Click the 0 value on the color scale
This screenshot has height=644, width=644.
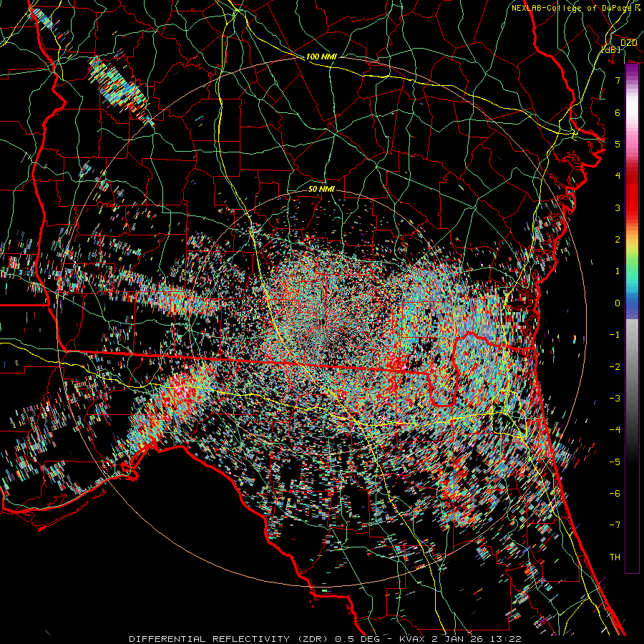click(x=618, y=303)
